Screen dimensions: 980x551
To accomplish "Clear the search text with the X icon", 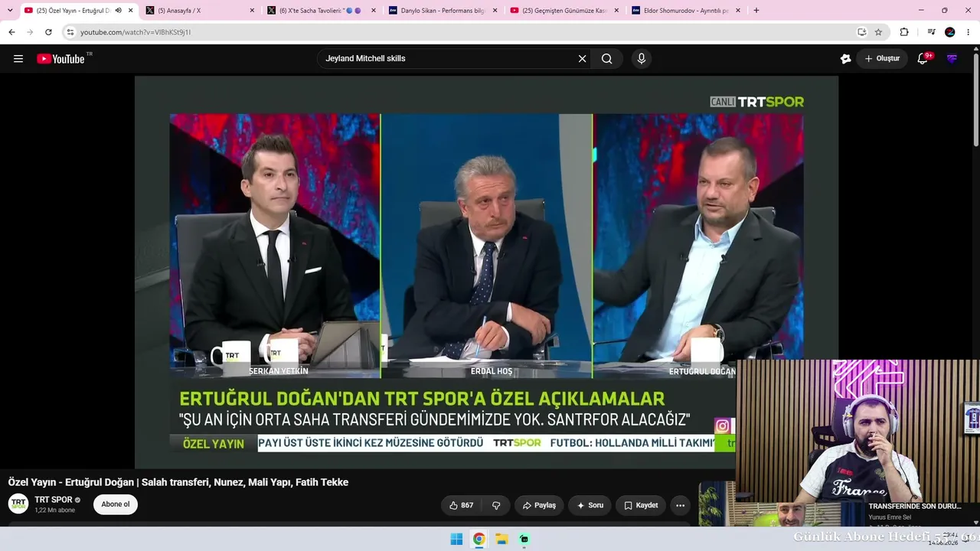I will [582, 59].
